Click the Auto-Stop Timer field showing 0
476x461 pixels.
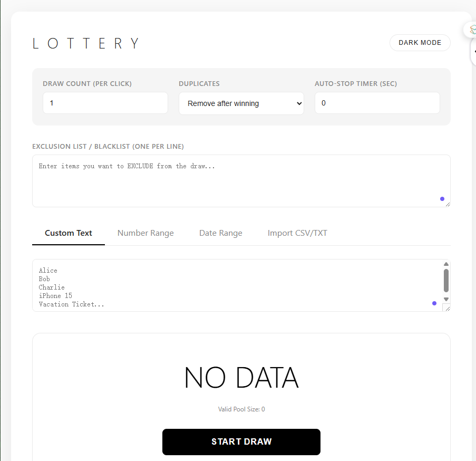pyautogui.click(x=377, y=103)
